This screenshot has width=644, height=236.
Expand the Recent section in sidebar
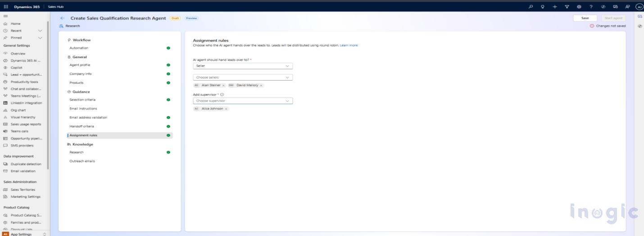coord(40,31)
